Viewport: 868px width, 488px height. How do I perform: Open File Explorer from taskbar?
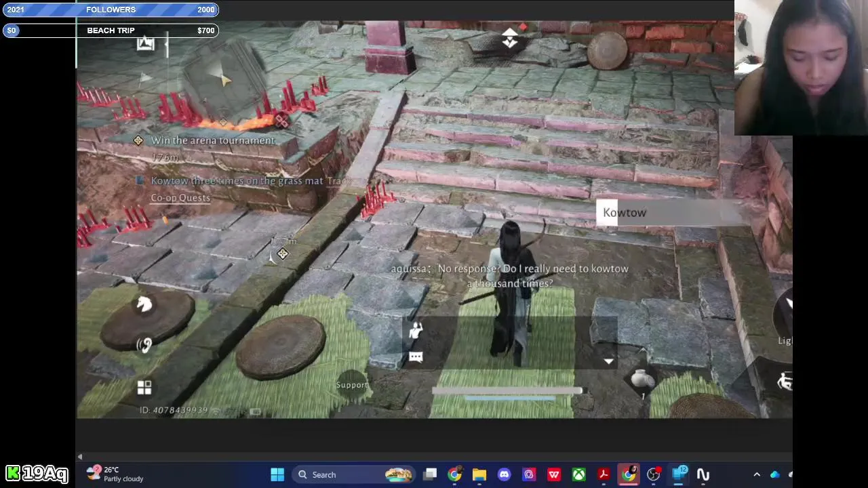(479, 474)
